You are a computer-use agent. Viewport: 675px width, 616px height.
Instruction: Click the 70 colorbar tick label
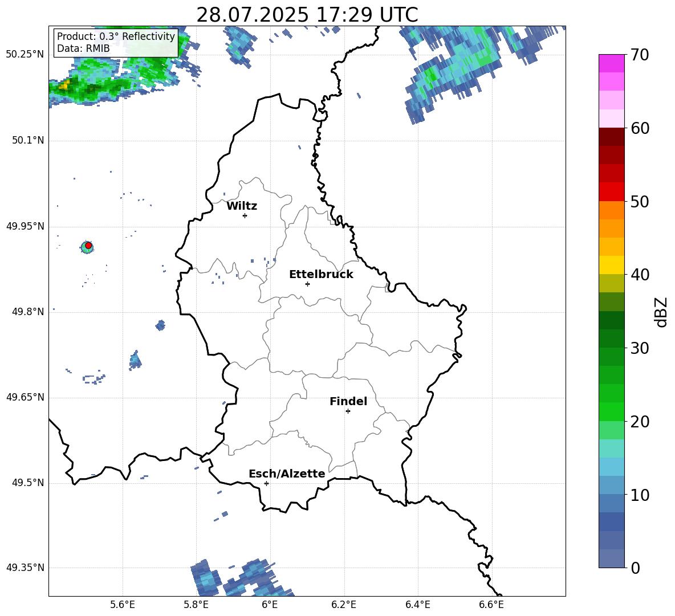640,55
